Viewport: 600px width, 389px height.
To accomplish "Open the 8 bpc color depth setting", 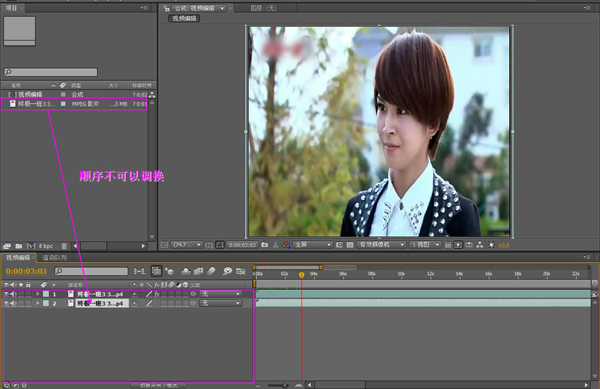I will [x=46, y=246].
